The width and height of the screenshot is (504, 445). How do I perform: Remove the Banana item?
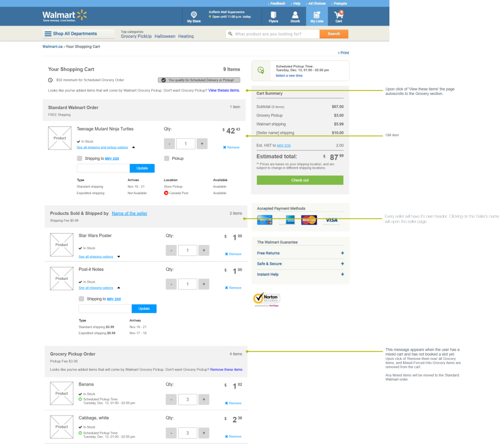pyautogui.click(x=233, y=403)
